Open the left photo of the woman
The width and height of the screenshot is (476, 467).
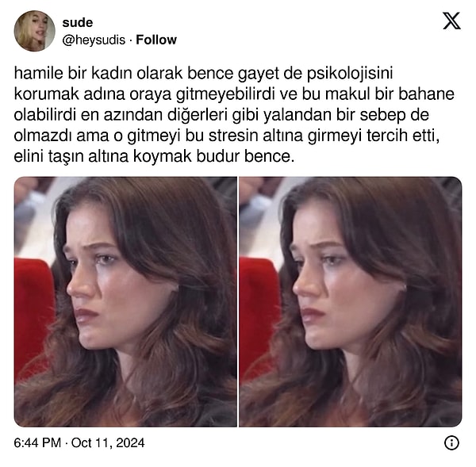[125, 301]
